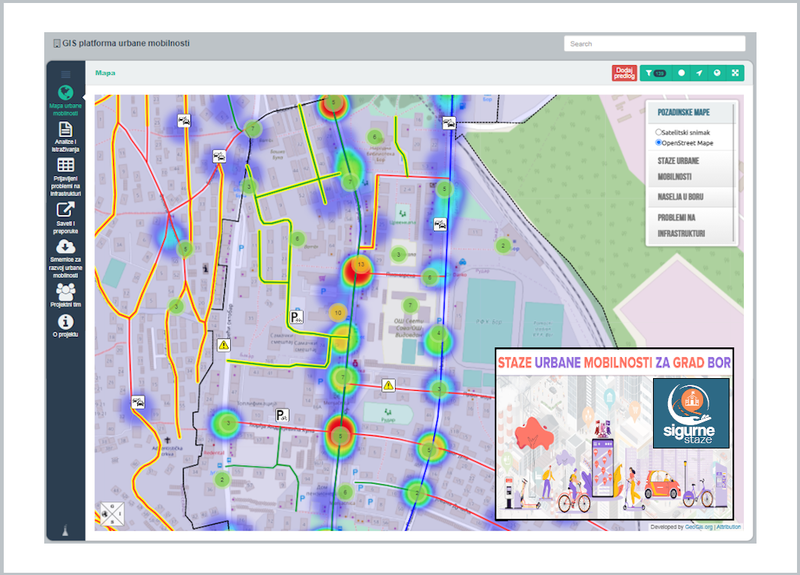
Task: Click the globe icon in map toolbar
Action: coord(717,73)
